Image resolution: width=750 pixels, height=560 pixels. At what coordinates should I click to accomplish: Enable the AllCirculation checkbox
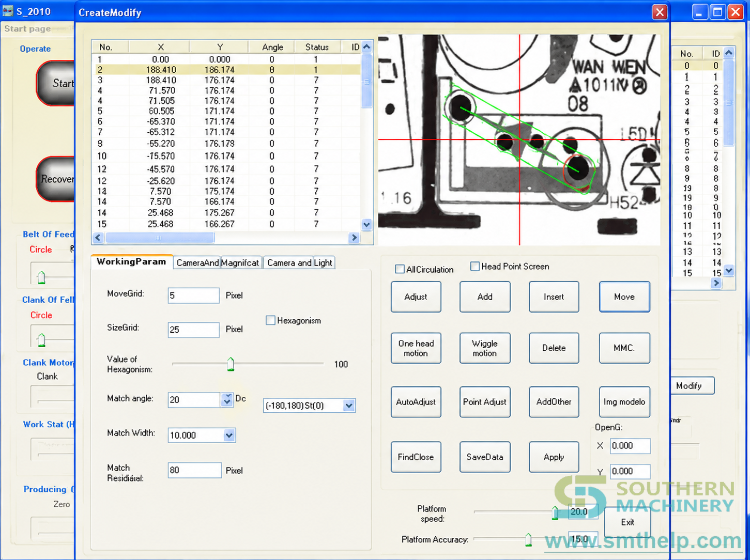(x=400, y=269)
